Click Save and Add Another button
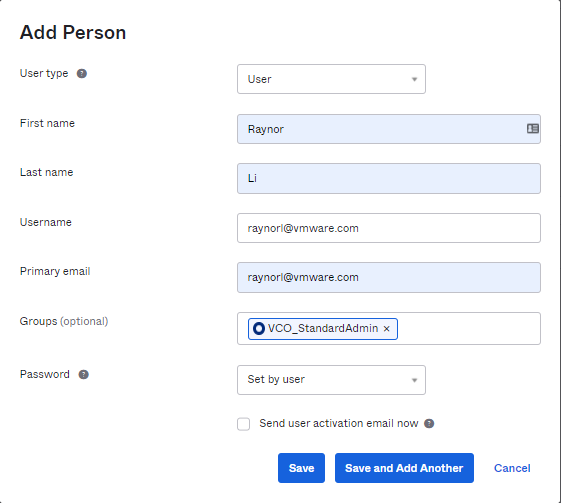The height and width of the screenshot is (503, 561). [404, 468]
